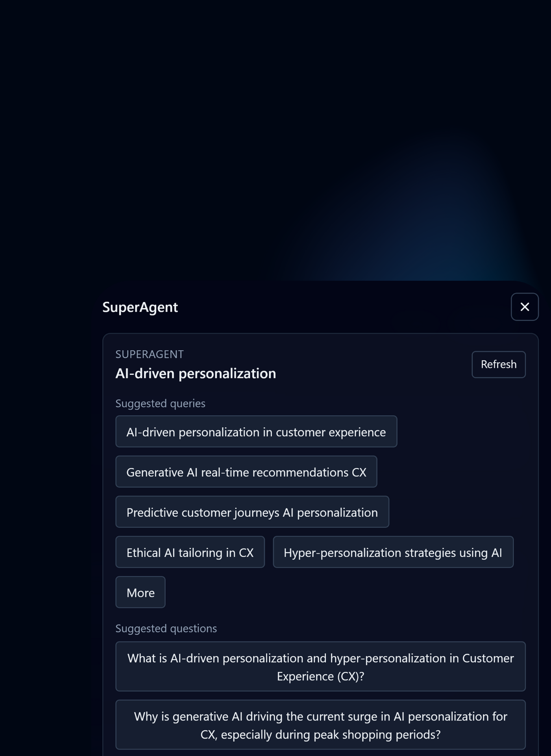Click the 'Suggested queries' section label
The width and height of the screenshot is (551, 756).
pyautogui.click(x=160, y=403)
